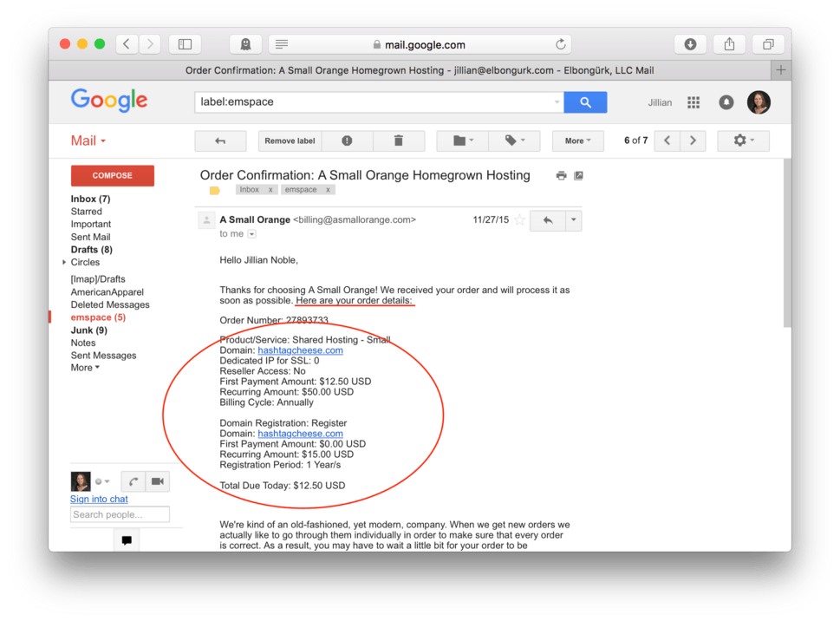Reply to the email arrow button
This screenshot has height=621, width=840.
pyautogui.click(x=548, y=220)
